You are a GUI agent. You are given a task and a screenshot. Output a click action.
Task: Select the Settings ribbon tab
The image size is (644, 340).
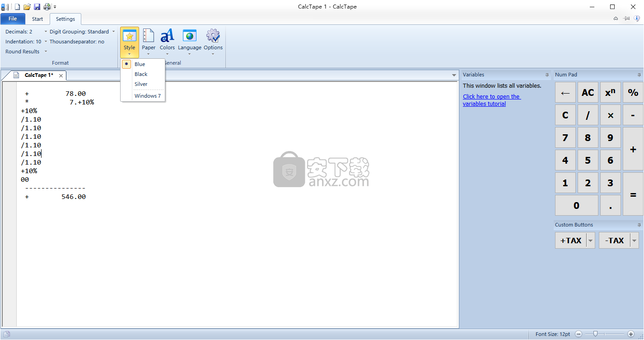[x=65, y=19]
